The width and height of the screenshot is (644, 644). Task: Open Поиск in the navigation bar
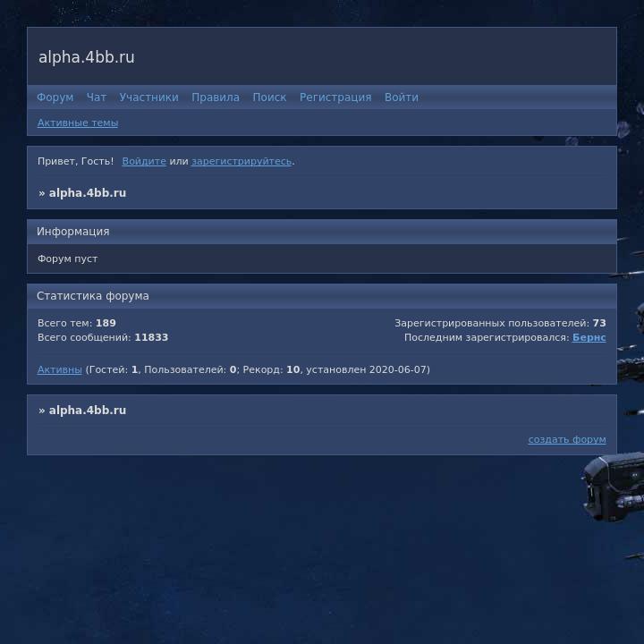pos(269,97)
